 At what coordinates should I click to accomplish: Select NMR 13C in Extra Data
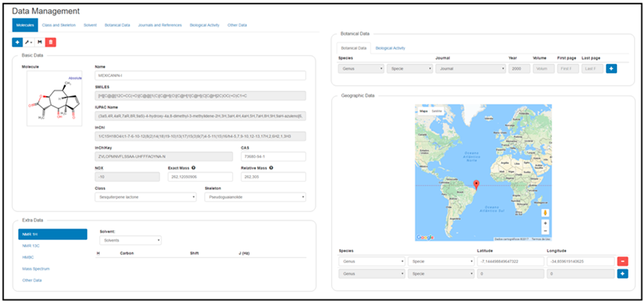[31, 246]
